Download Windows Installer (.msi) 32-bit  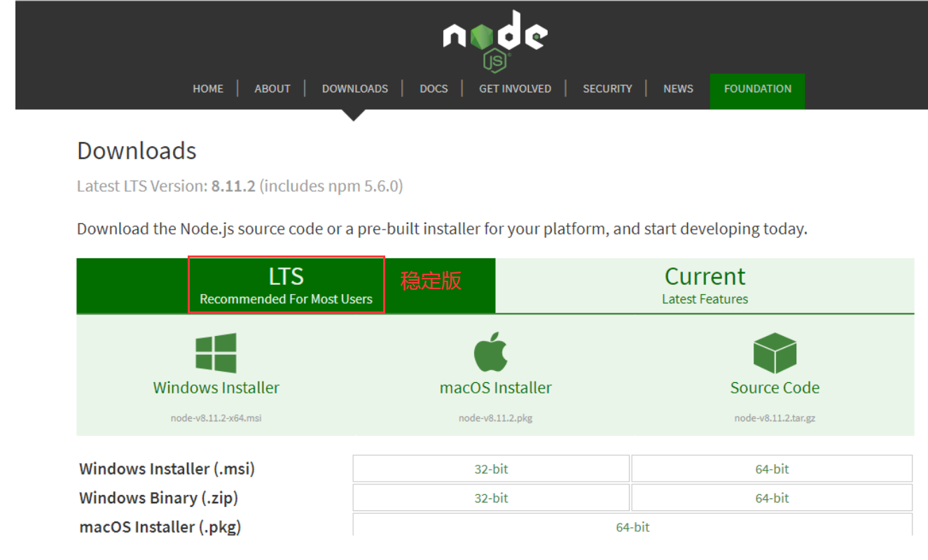point(491,469)
